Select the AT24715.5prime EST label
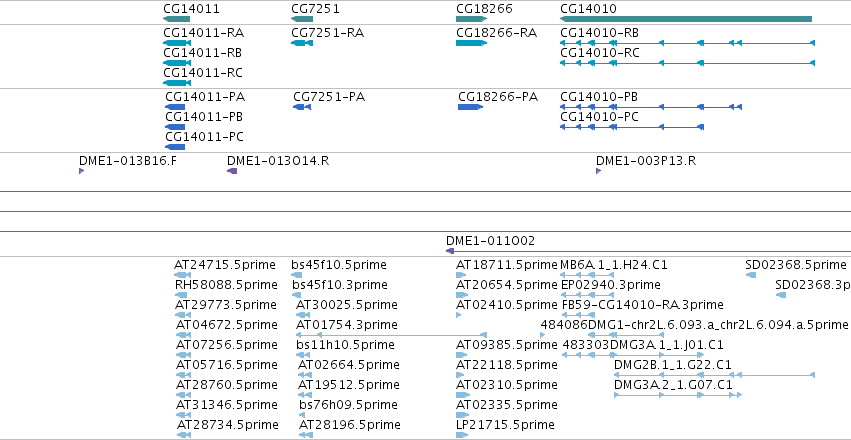Screen dimensions: 851x440 (225, 265)
